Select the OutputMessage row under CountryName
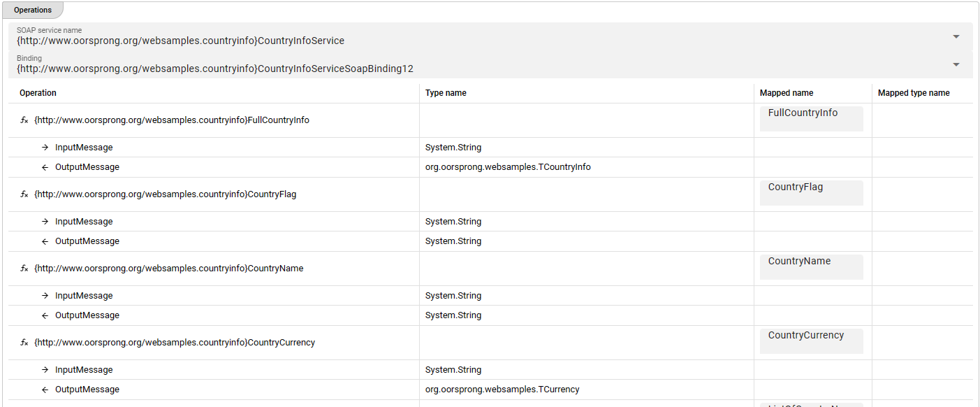Viewport: 980px width, 407px height. (87, 315)
